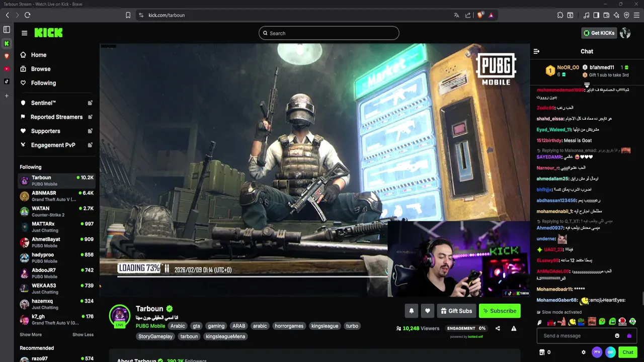
Task: Toggle Brave sidebar panel button
Action: tap(596, 15)
